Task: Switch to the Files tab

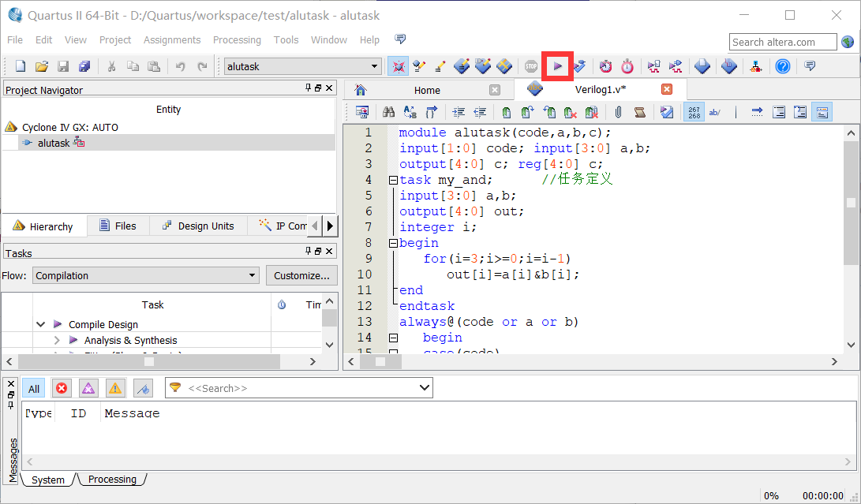Action: coord(118,226)
